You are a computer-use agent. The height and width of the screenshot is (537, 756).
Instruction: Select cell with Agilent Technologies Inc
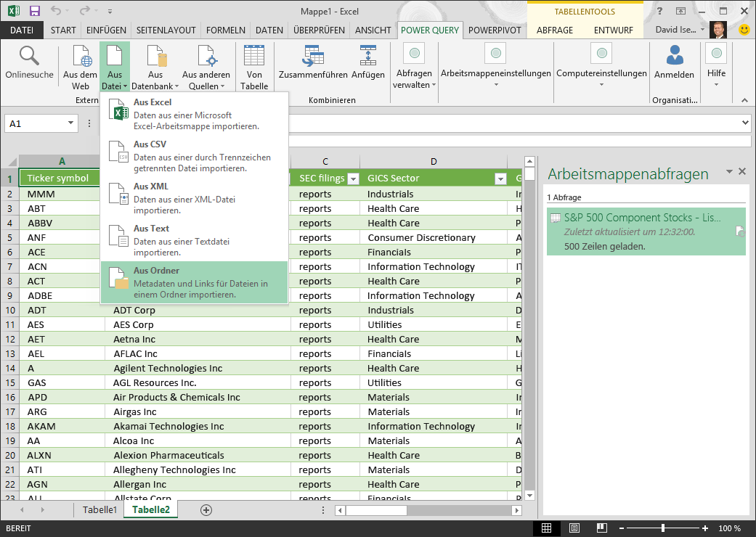pyautogui.click(x=198, y=369)
